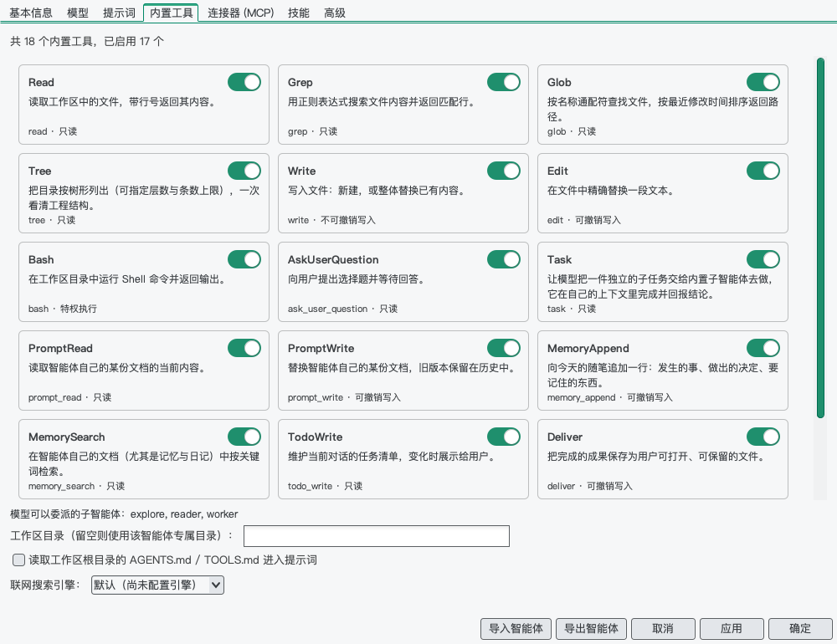Open the 联网搜索引擎 dropdown
The width and height of the screenshot is (837, 644).
[157, 585]
